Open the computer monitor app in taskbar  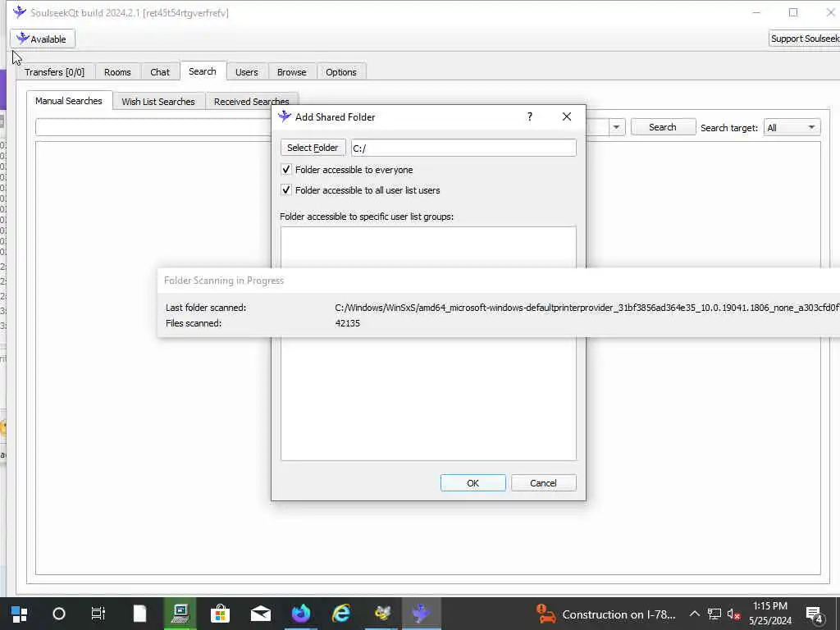click(x=180, y=614)
